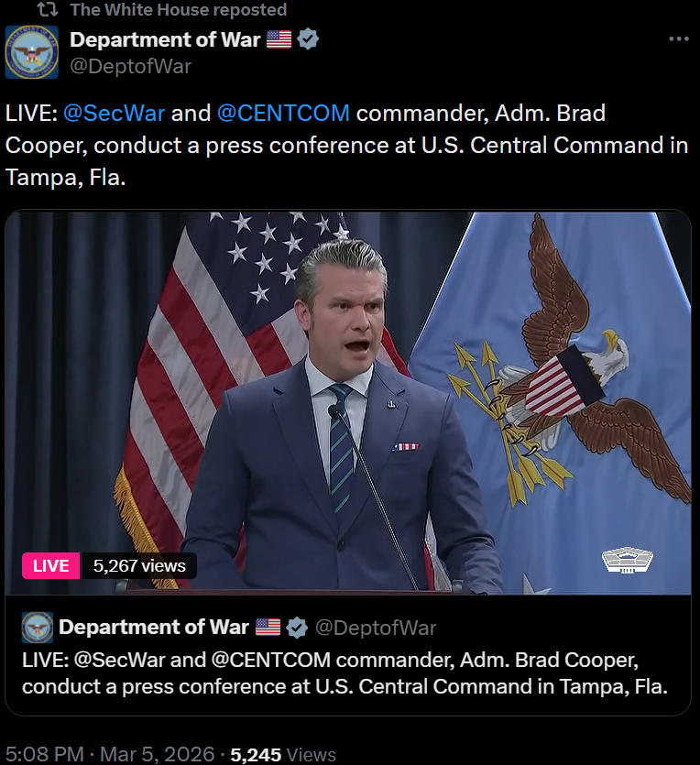Play the live press conference video
Image resolution: width=700 pixels, height=765 pixels.
pyautogui.click(x=348, y=403)
